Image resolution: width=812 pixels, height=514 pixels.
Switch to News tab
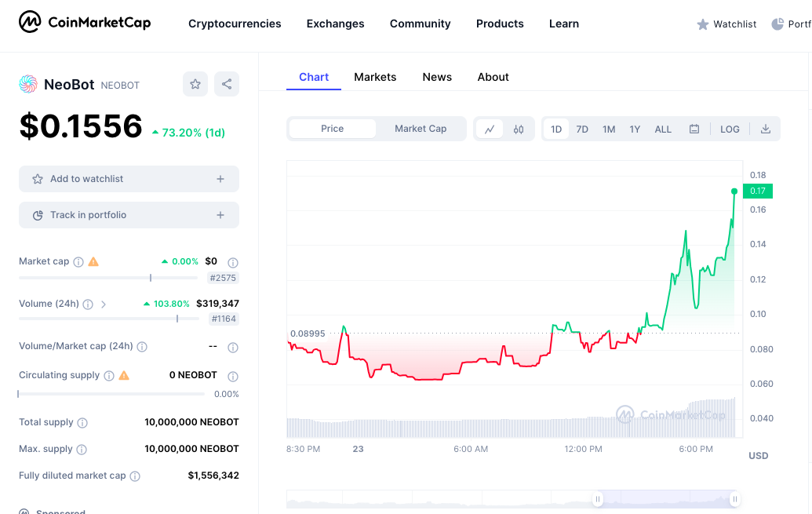(437, 77)
